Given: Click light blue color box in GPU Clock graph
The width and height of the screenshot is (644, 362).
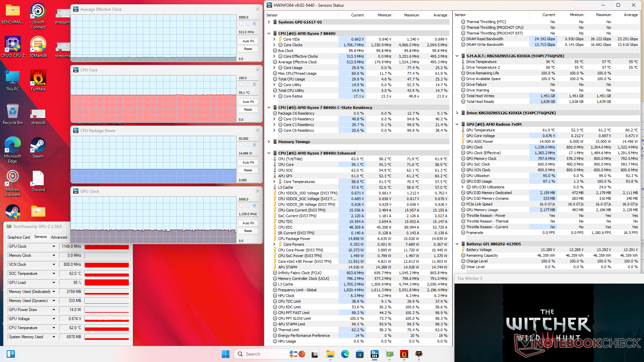Looking at the screenshot, I should pos(248,205).
